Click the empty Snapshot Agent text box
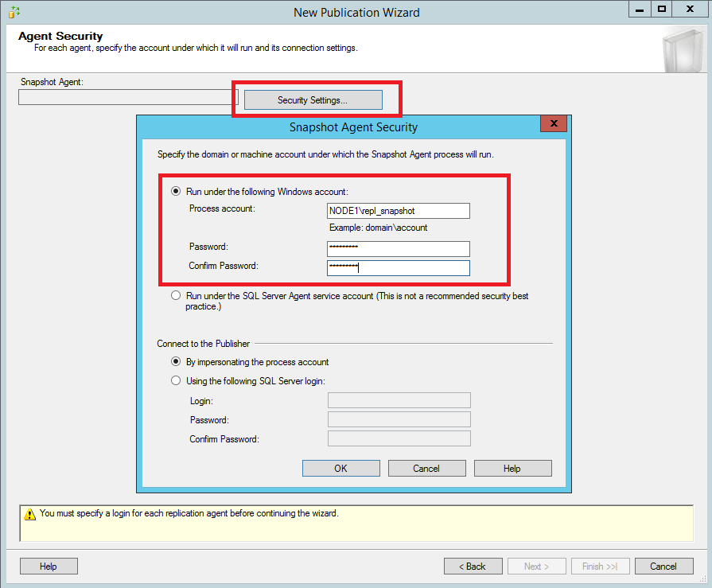This screenshot has width=712, height=588. click(x=126, y=96)
